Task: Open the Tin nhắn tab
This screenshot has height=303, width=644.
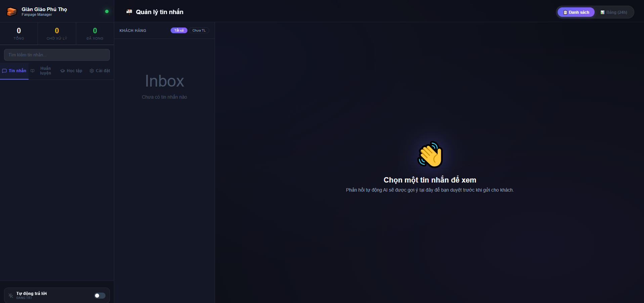Action: pyautogui.click(x=14, y=71)
